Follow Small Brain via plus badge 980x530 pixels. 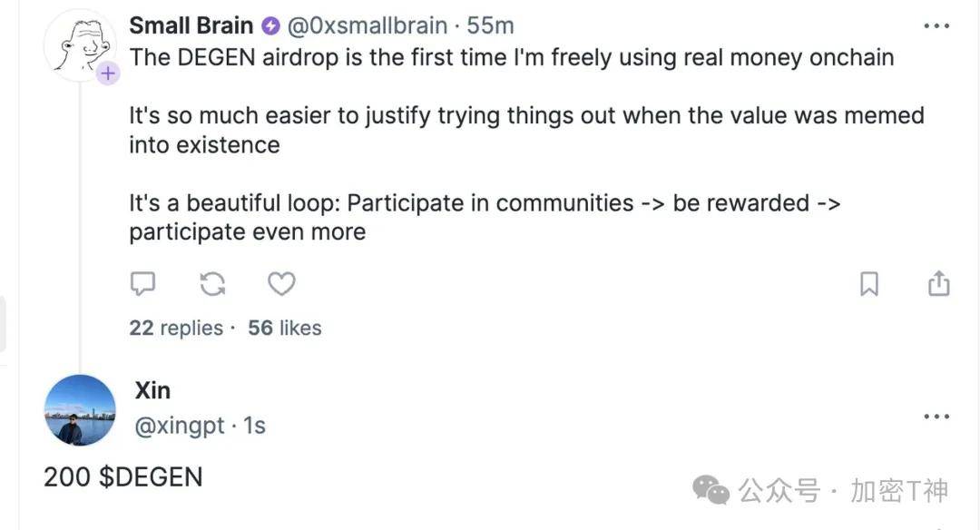(107, 74)
